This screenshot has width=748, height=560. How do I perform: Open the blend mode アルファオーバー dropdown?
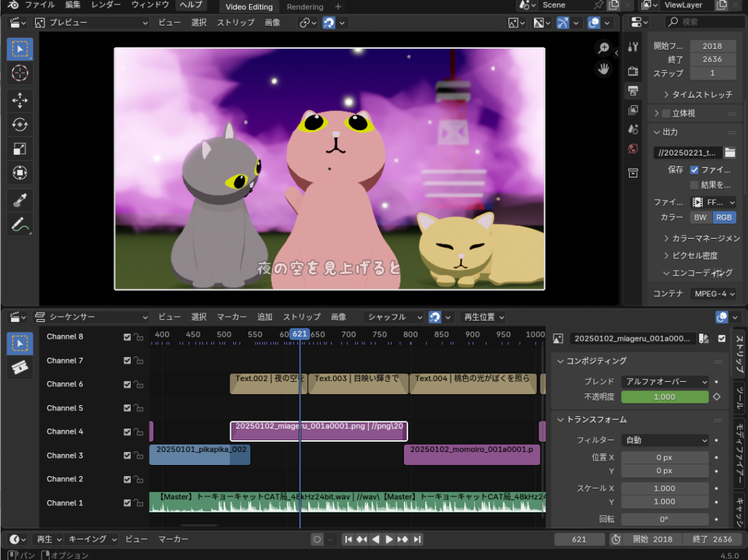click(665, 382)
